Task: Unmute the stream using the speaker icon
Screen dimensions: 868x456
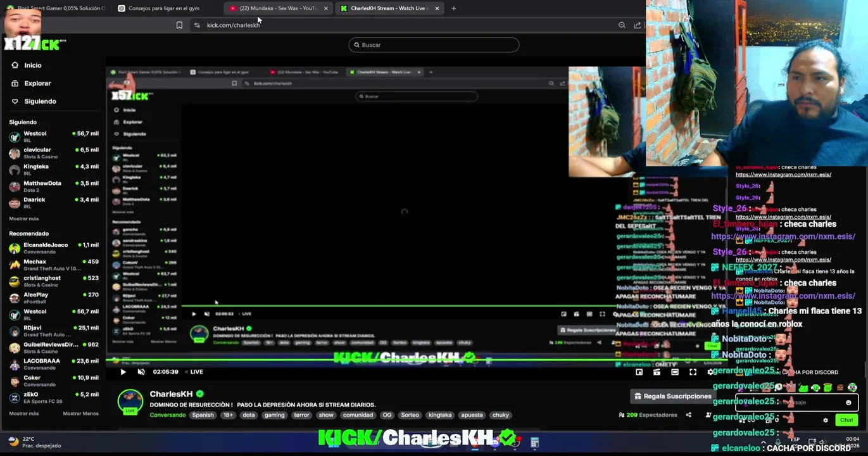Action: pyautogui.click(x=141, y=372)
